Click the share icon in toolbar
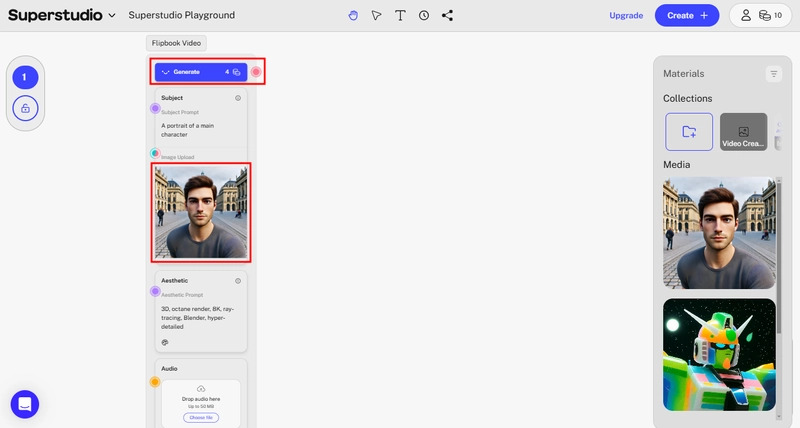The image size is (800, 428). [447, 15]
